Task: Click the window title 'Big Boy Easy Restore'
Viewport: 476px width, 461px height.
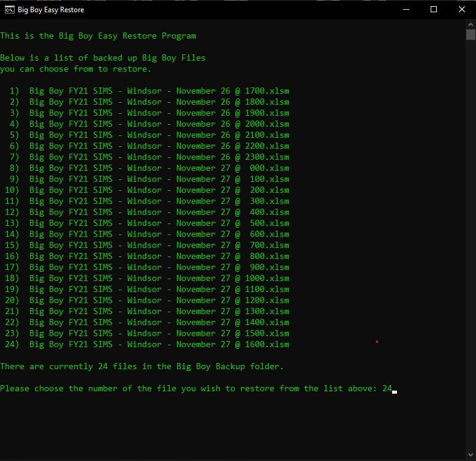Action: [51, 10]
